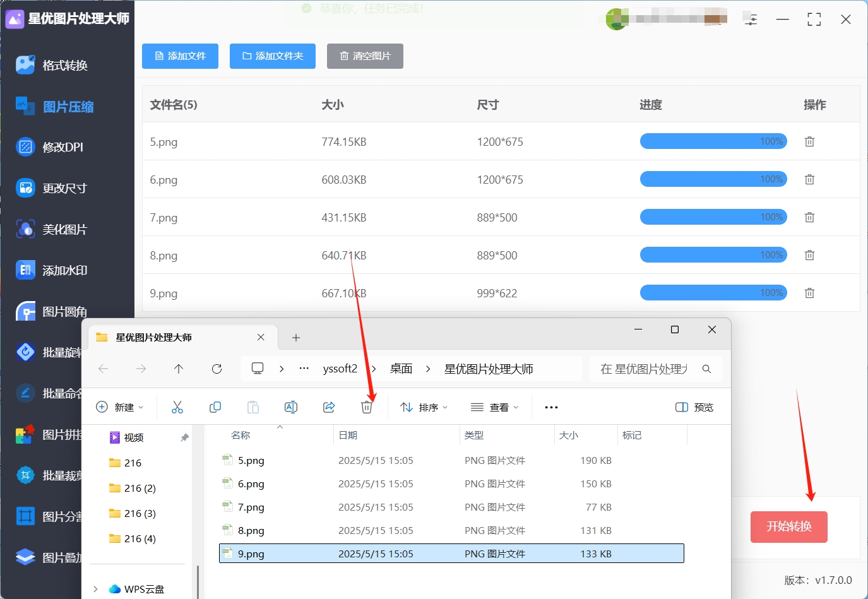Screen dimensions: 868x599
Task: Sort by the 日期 column header
Action: pos(348,436)
